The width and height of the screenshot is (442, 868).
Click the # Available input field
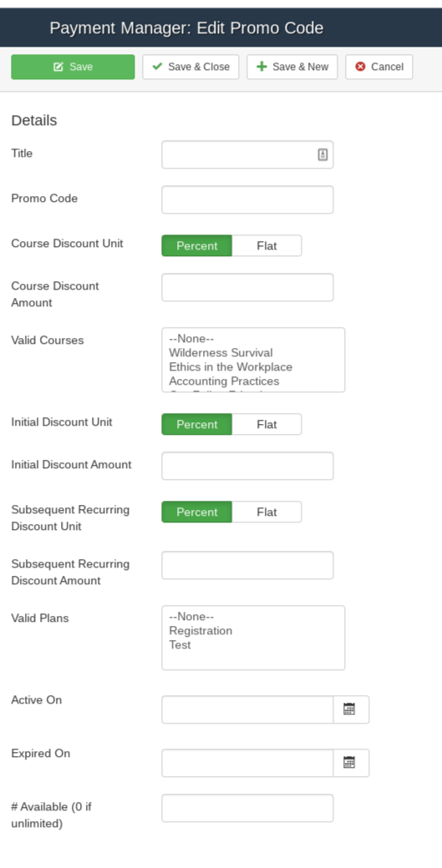click(247, 808)
